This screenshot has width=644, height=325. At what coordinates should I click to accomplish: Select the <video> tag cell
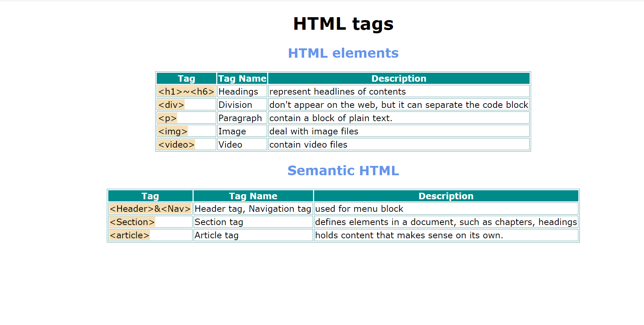coord(186,144)
